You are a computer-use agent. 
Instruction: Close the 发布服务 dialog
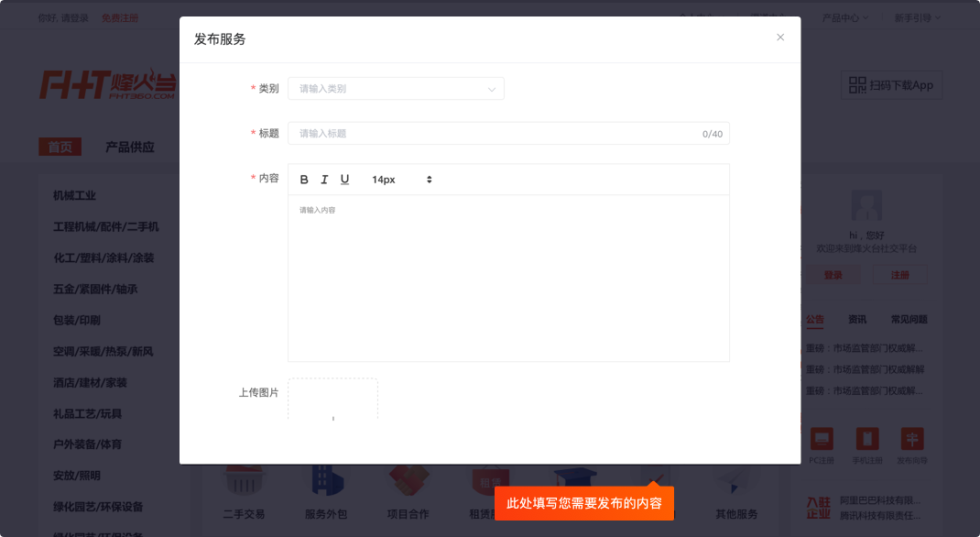[x=780, y=38]
